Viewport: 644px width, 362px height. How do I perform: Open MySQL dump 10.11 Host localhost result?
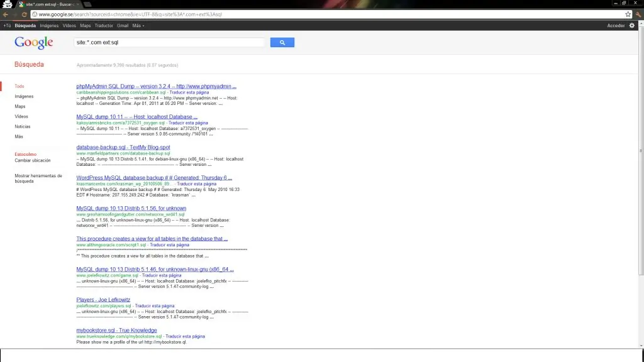pyautogui.click(x=136, y=116)
